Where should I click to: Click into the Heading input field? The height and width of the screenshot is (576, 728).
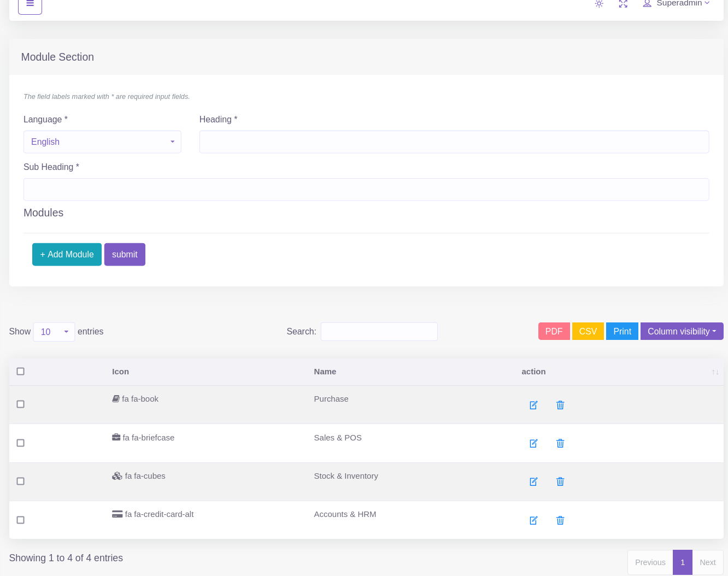[454, 142]
